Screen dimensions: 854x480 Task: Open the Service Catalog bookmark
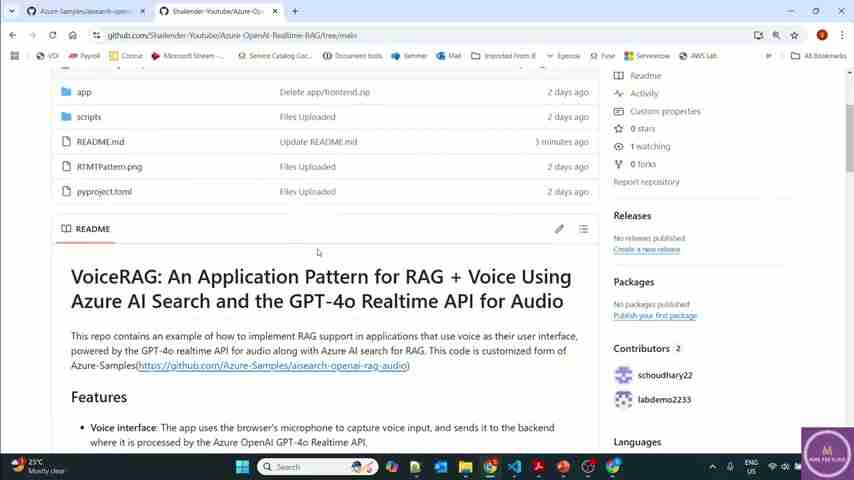click(x=274, y=56)
